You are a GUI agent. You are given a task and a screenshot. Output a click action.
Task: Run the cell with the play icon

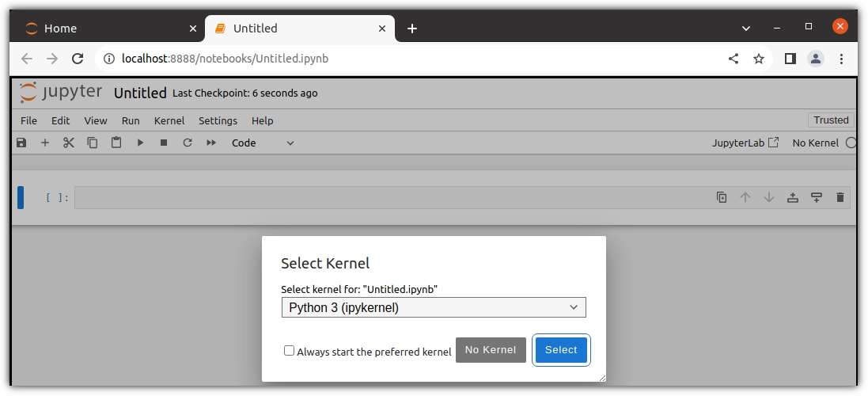140,143
